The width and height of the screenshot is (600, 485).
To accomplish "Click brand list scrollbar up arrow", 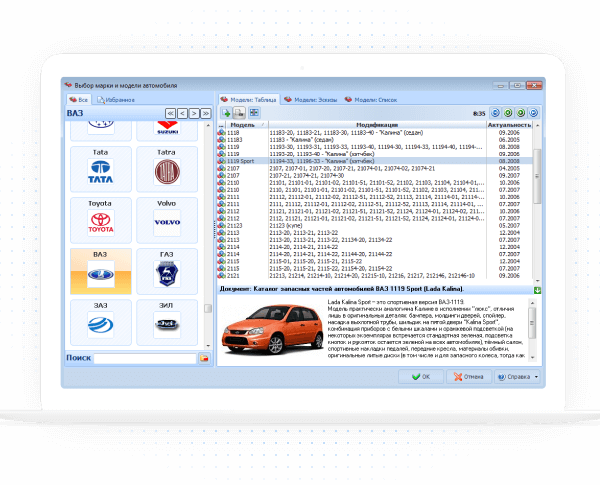I will 208,126.
